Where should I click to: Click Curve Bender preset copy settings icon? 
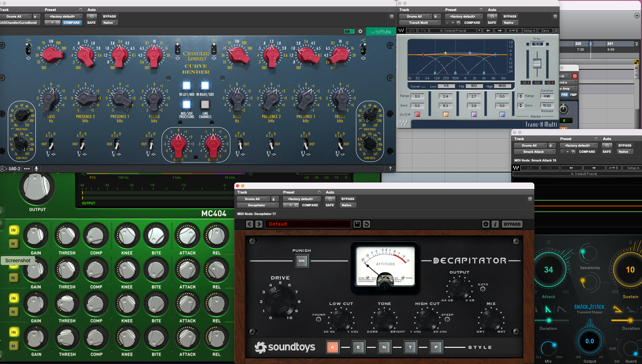pos(58,22)
